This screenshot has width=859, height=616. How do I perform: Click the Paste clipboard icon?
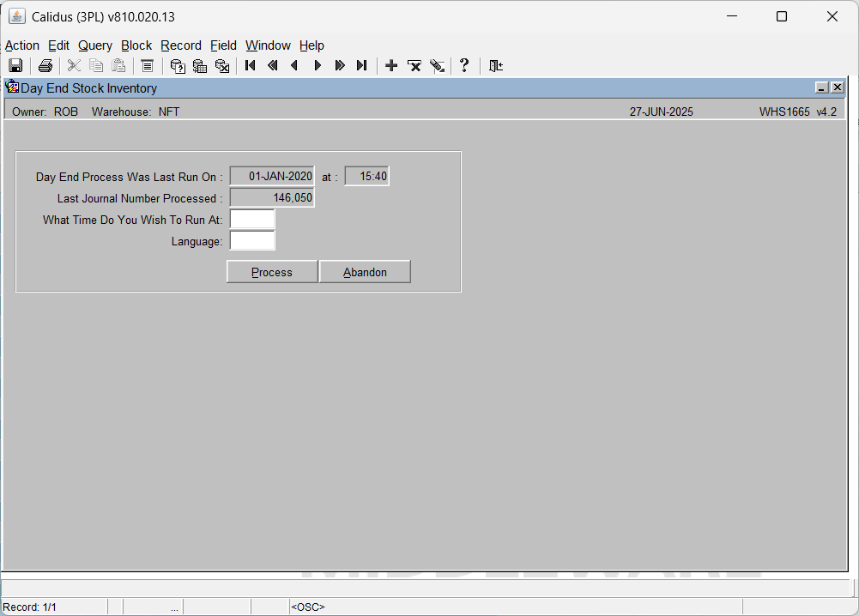[x=118, y=66]
